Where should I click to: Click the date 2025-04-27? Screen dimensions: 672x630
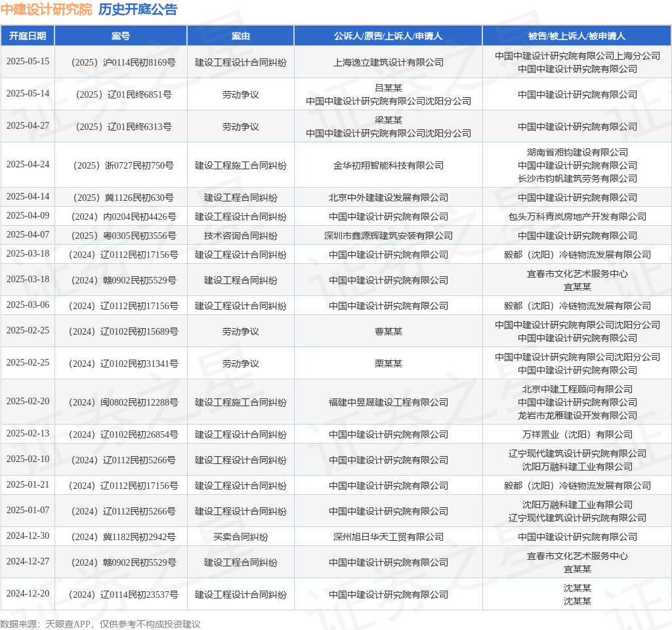[28, 125]
